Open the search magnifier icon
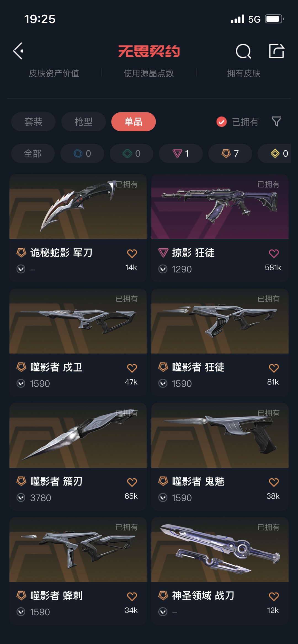This screenshot has width=298, height=644. (243, 51)
